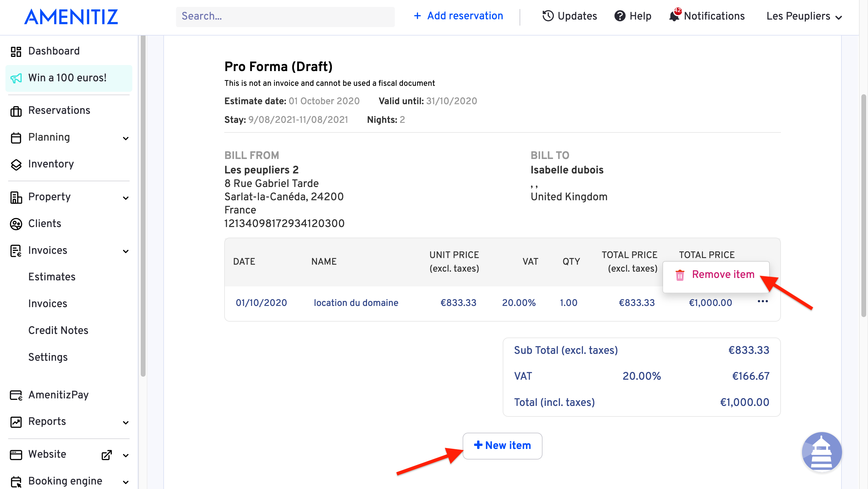Expand the Property menu chevron

coord(126,198)
